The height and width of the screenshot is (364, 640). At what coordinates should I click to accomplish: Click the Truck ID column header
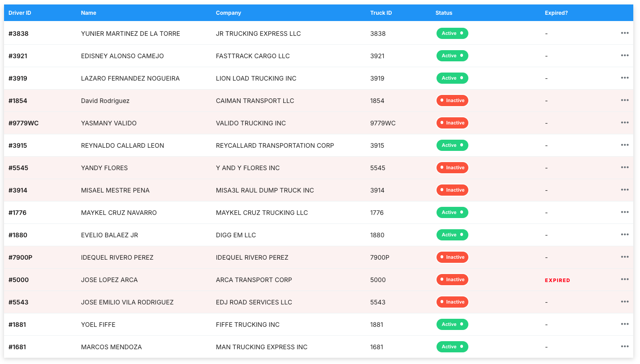pyautogui.click(x=381, y=13)
